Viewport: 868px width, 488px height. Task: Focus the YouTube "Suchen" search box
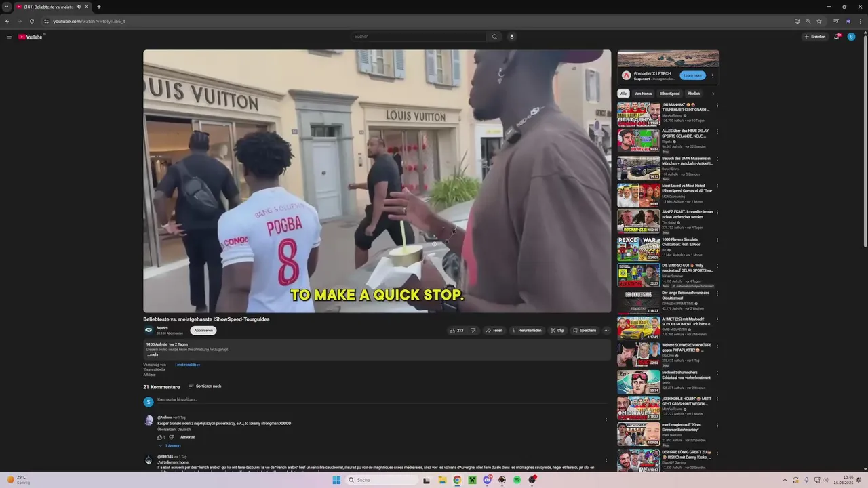click(419, 37)
